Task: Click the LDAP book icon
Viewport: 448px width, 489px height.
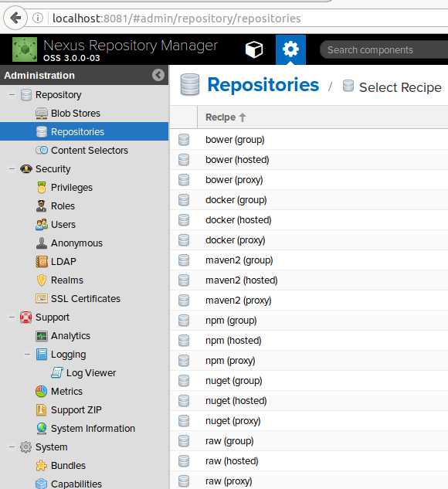Action: [x=42, y=262]
